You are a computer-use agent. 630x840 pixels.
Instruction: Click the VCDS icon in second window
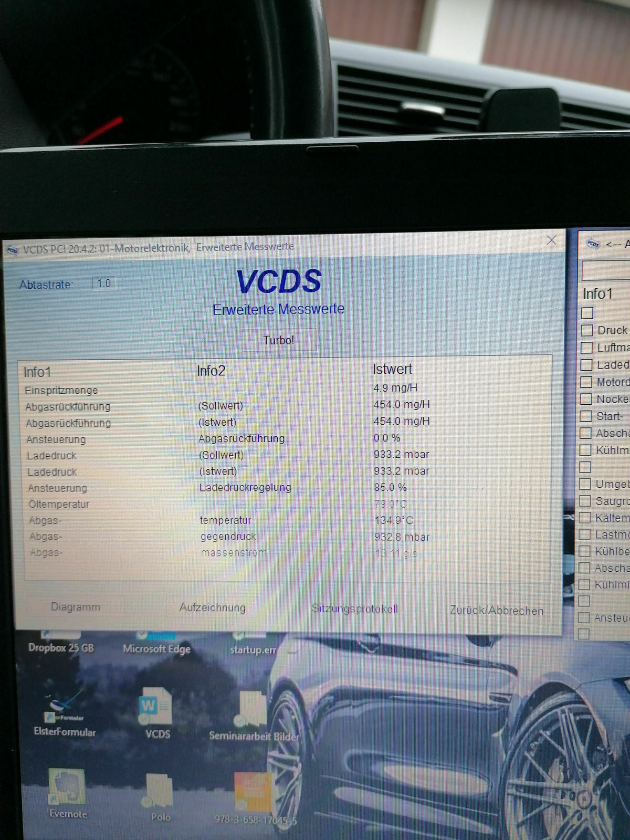coord(593,244)
